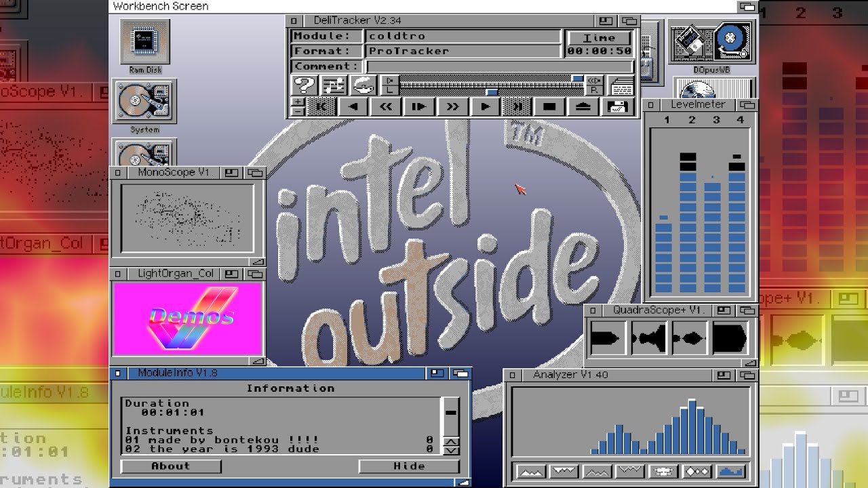Click the right channel R button
This screenshot has height=488, width=868.
pos(594,90)
